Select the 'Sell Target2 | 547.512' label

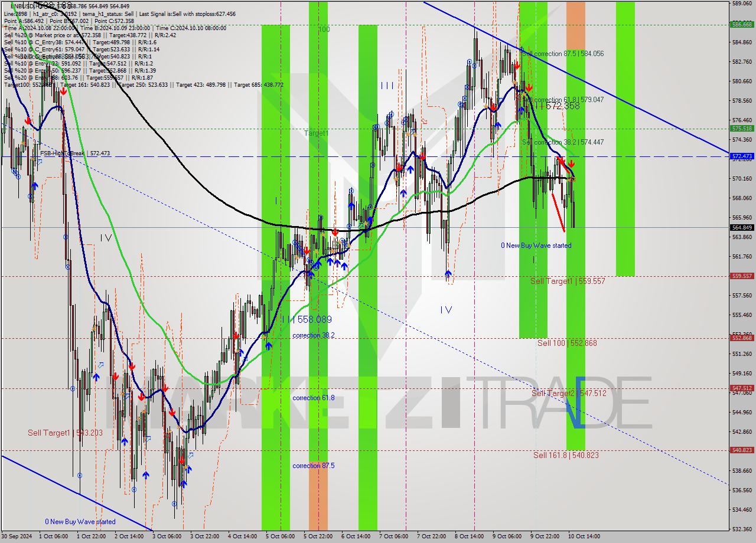tap(569, 393)
